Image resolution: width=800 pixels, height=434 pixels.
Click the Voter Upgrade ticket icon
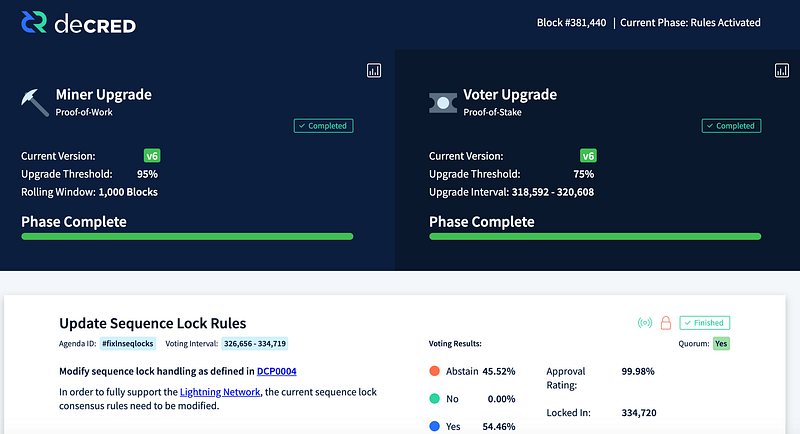(443, 103)
